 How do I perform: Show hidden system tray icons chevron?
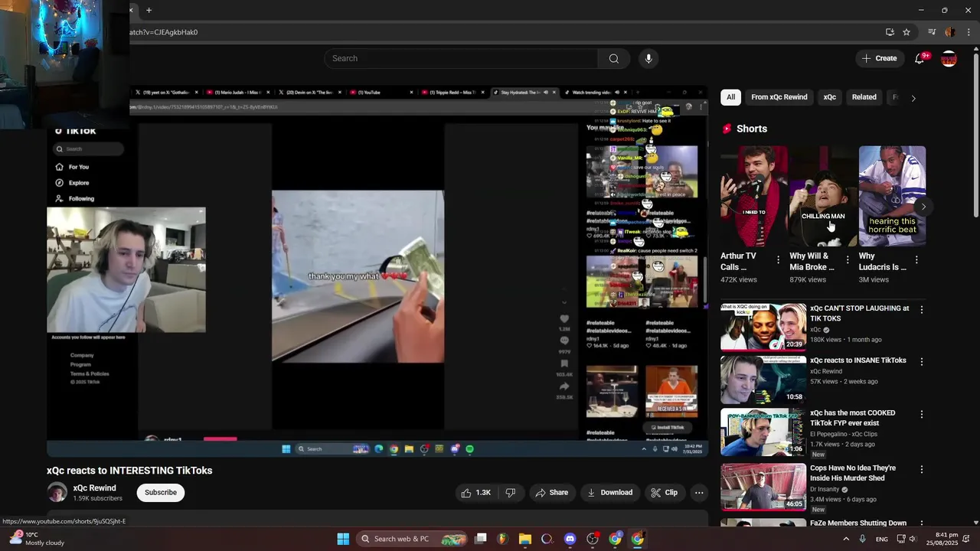(846, 539)
